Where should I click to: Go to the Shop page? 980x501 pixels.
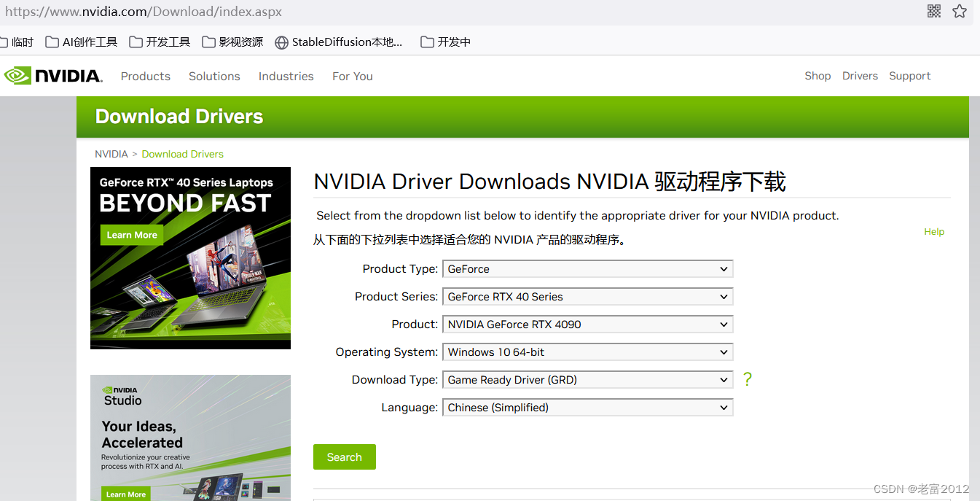pos(818,76)
